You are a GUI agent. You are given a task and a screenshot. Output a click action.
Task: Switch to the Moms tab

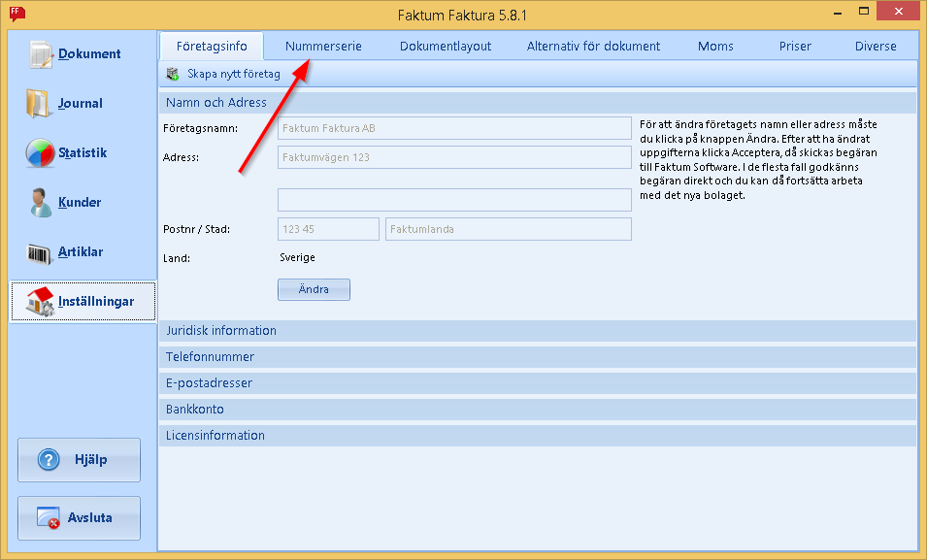pos(715,47)
